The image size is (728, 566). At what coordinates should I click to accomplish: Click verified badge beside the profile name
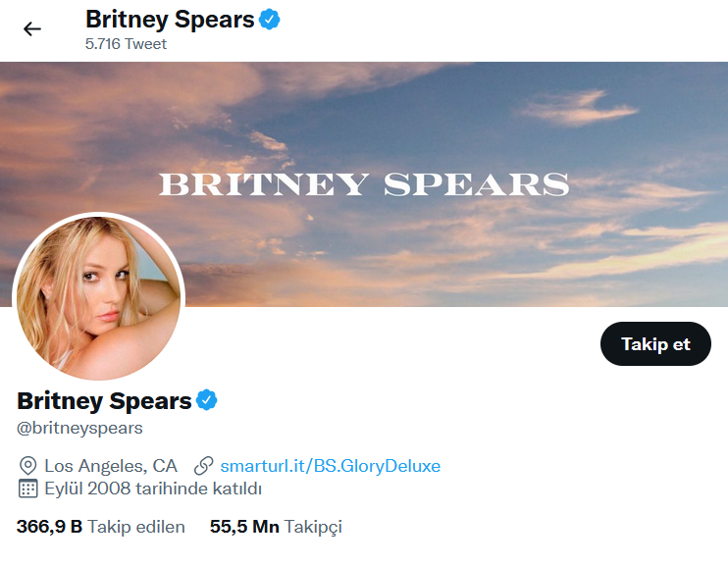pyautogui.click(x=206, y=400)
